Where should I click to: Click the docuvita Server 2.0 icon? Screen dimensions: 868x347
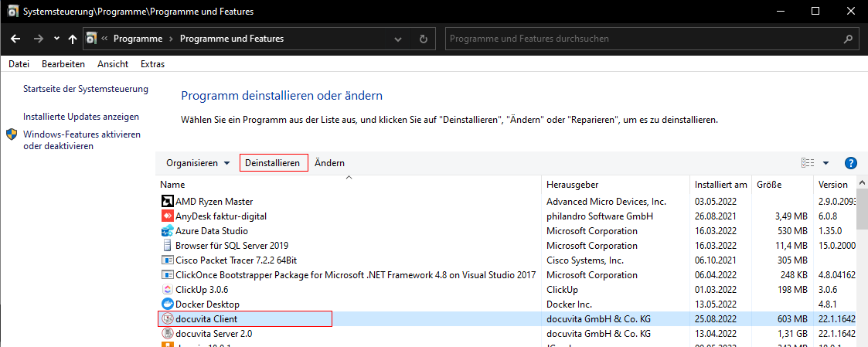pos(167,334)
